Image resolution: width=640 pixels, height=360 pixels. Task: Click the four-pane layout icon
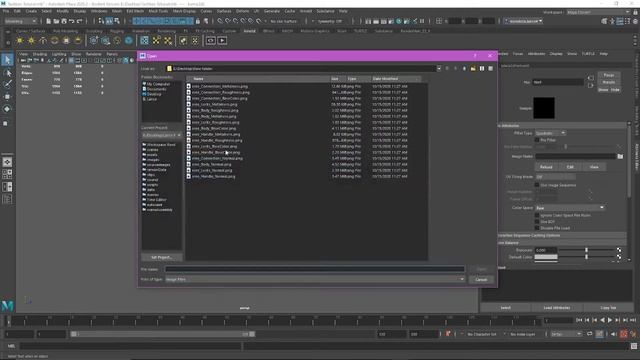click(x=7, y=174)
